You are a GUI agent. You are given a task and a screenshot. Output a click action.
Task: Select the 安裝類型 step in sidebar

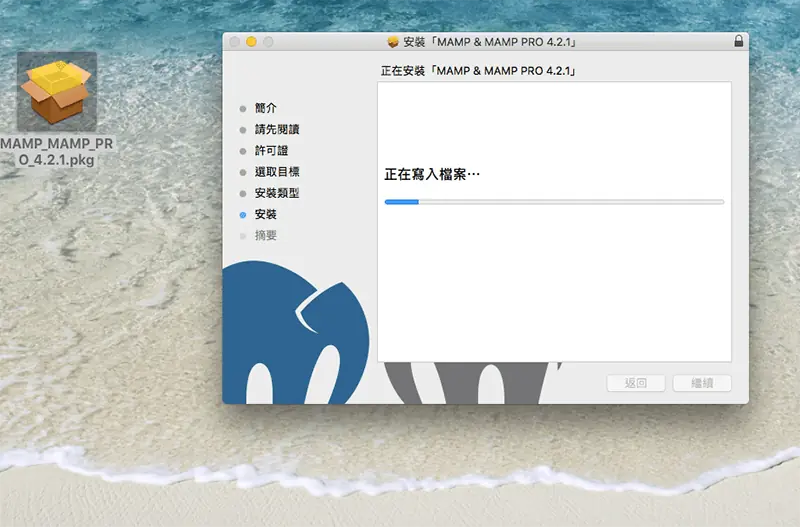[x=277, y=193]
